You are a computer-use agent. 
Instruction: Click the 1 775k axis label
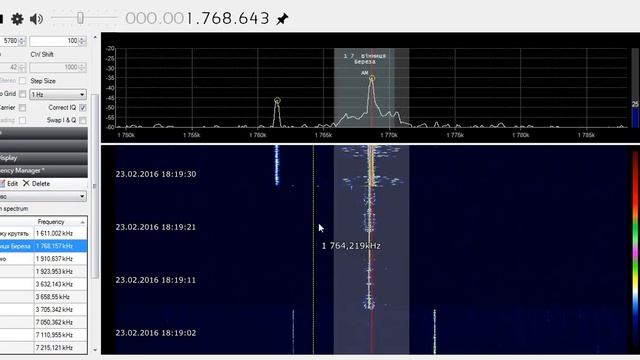[x=455, y=135]
